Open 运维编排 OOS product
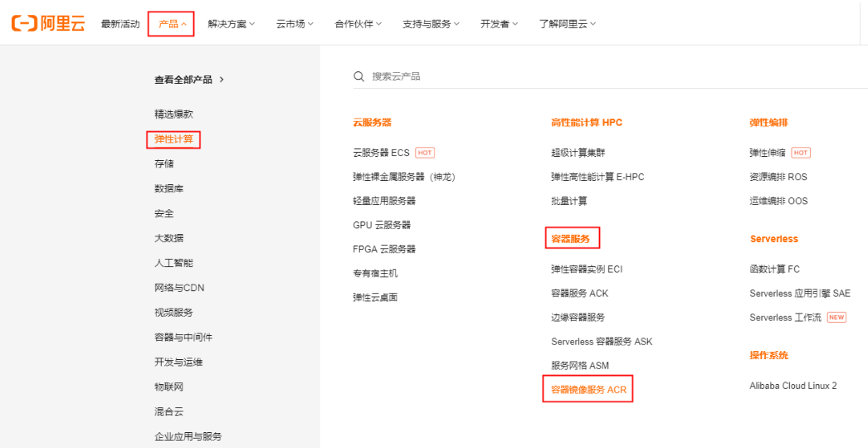This screenshot has width=868, height=448. click(779, 201)
